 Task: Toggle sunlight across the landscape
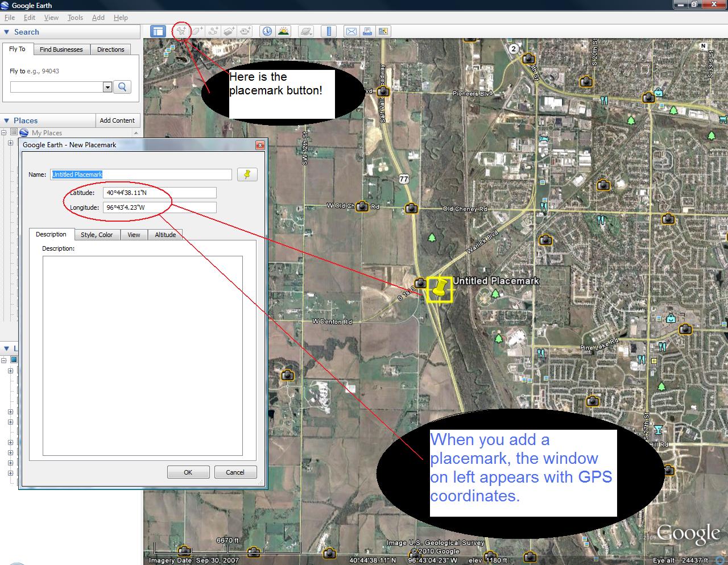(x=283, y=31)
